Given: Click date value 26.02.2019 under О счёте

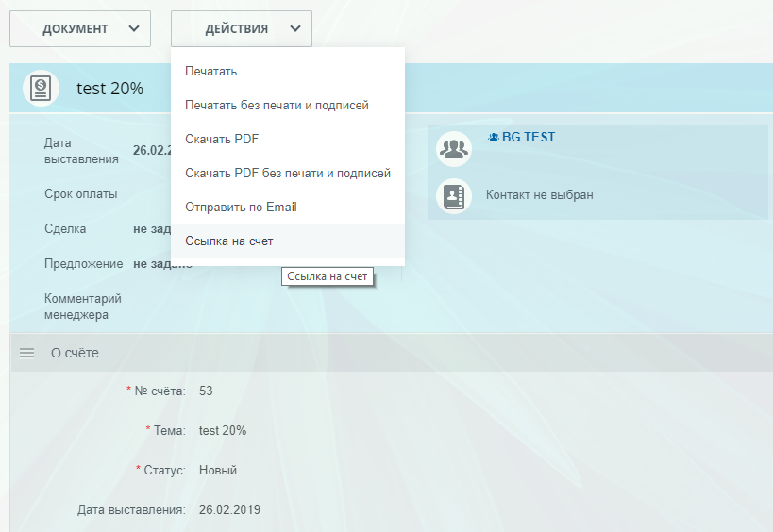Looking at the screenshot, I should point(229,509).
